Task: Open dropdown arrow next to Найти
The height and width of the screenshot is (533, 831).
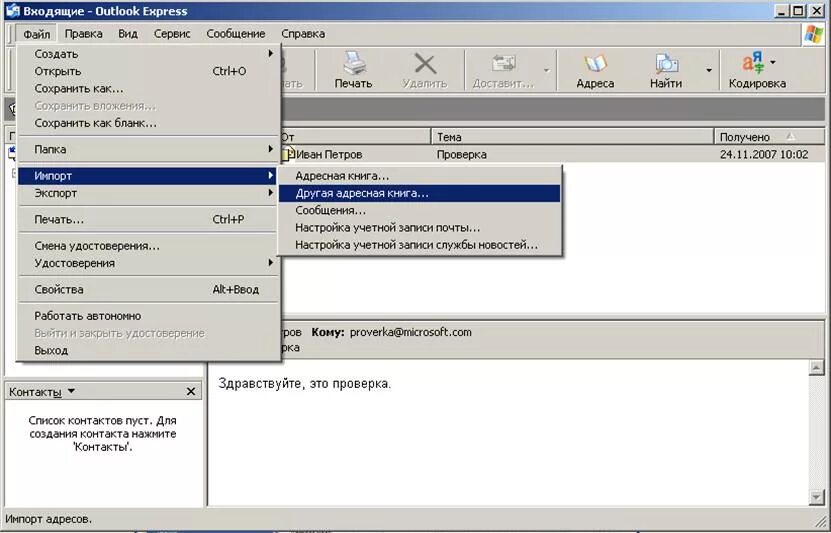Action: tap(709, 70)
